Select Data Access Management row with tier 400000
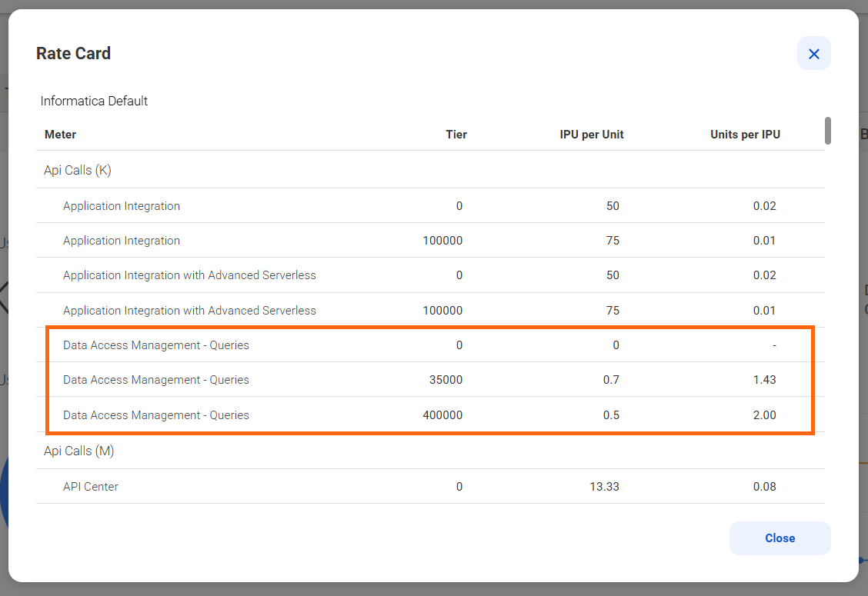 click(x=430, y=415)
